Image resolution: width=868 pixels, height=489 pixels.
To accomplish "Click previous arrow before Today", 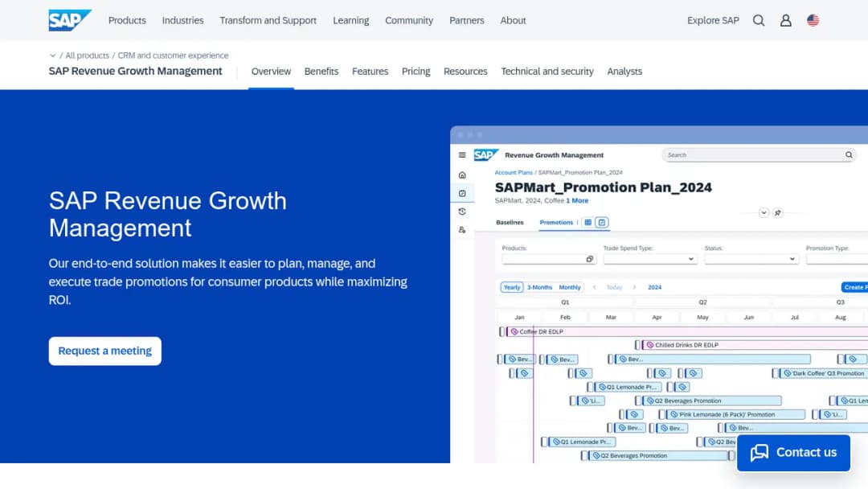I will pos(595,287).
